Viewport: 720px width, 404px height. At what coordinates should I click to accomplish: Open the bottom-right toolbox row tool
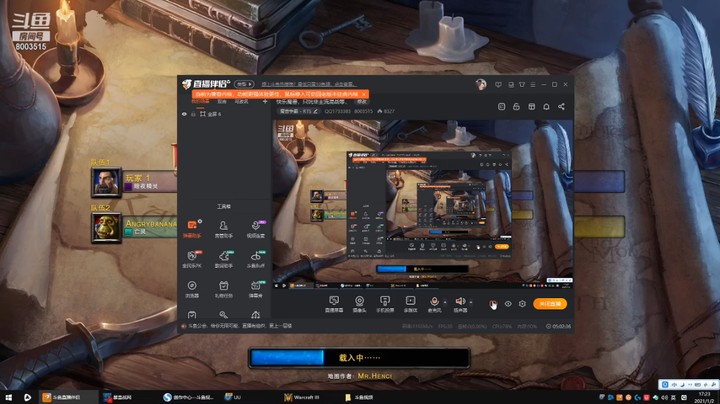[256, 315]
